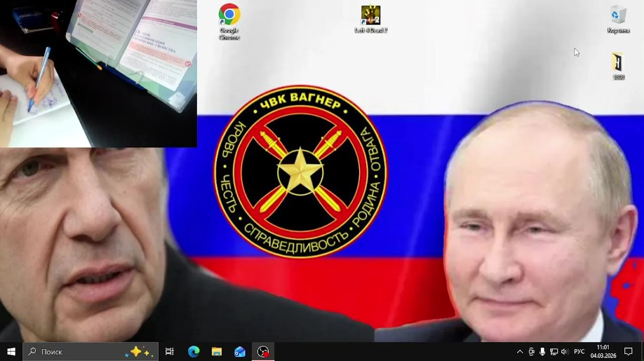
Task: Select the Корзина recycle bin icon
Action: (618, 19)
